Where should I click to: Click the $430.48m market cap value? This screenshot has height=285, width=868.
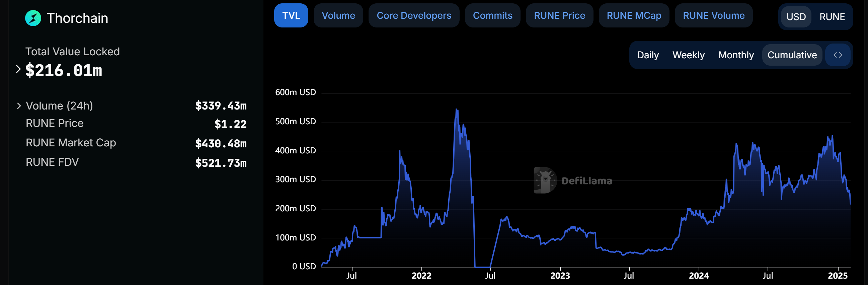[x=221, y=144]
